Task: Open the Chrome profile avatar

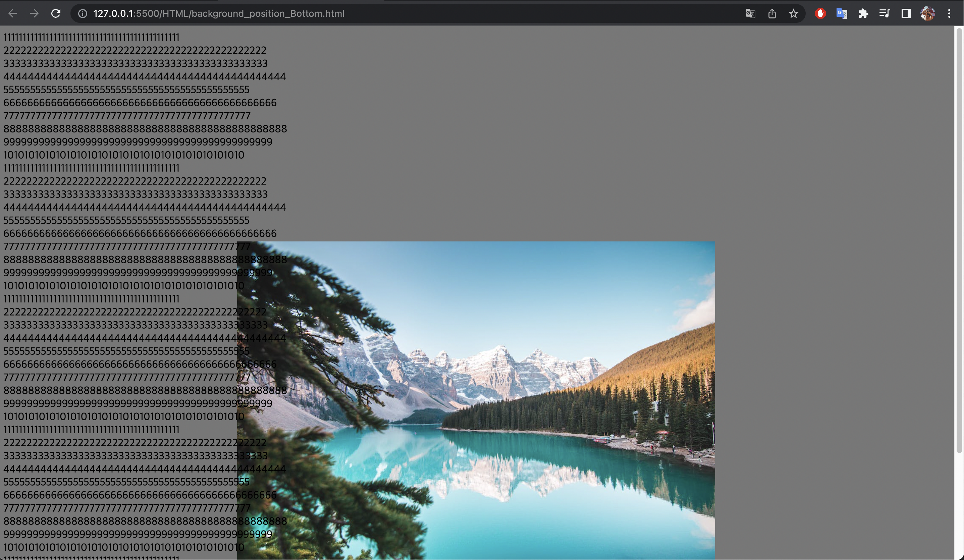Action: point(927,14)
